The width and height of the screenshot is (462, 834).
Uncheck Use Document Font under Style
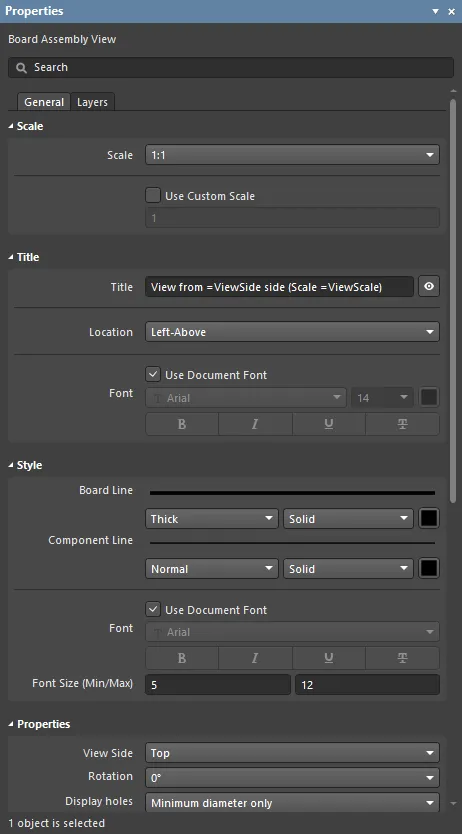click(x=153, y=610)
